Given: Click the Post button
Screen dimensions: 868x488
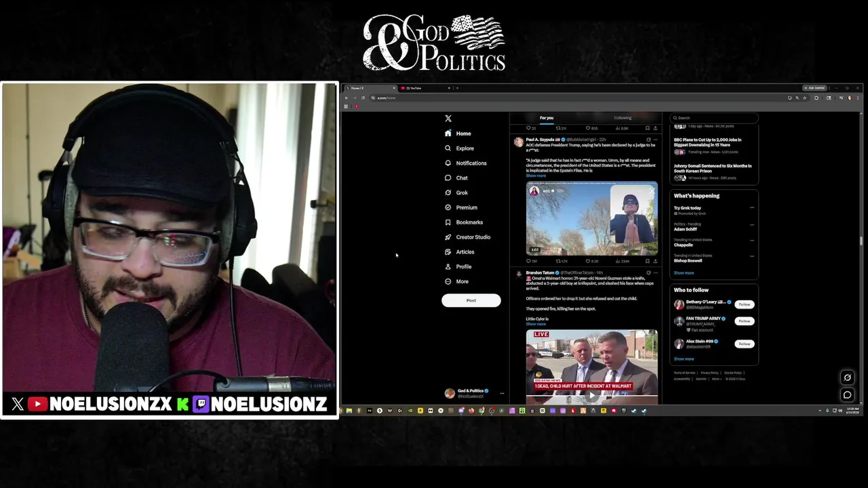Looking at the screenshot, I should pyautogui.click(x=471, y=300).
